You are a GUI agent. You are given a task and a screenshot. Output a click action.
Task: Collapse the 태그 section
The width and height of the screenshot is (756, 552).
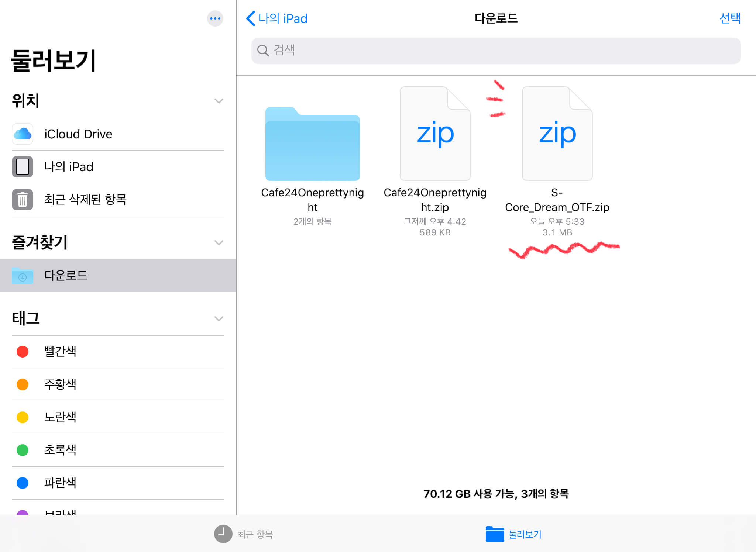pyautogui.click(x=219, y=318)
